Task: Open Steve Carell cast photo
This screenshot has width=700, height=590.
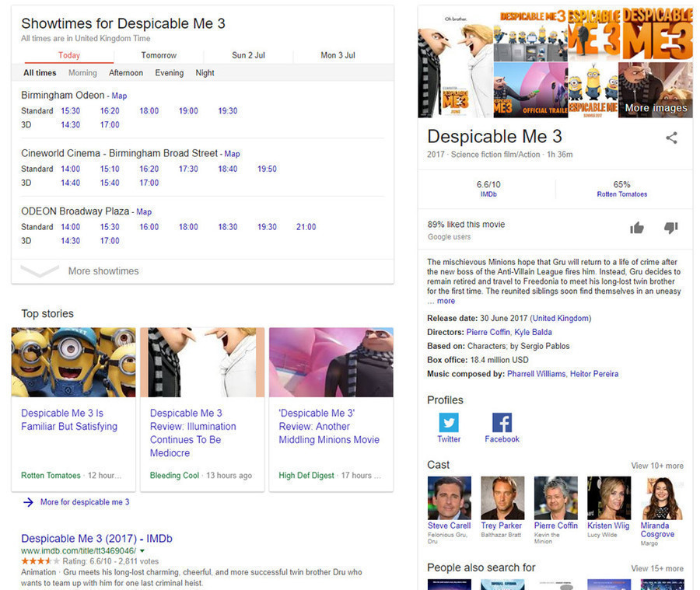Action: tap(449, 497)
